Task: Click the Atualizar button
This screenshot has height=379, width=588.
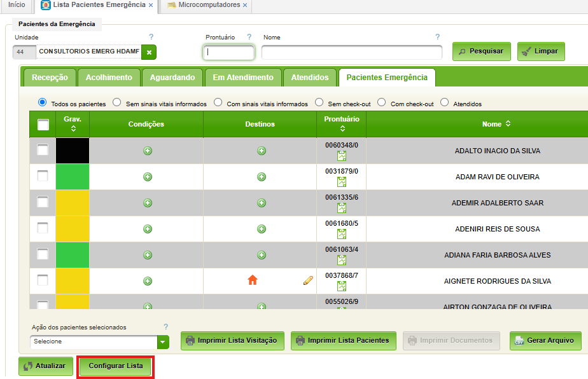Action: (x=46, y=366)
